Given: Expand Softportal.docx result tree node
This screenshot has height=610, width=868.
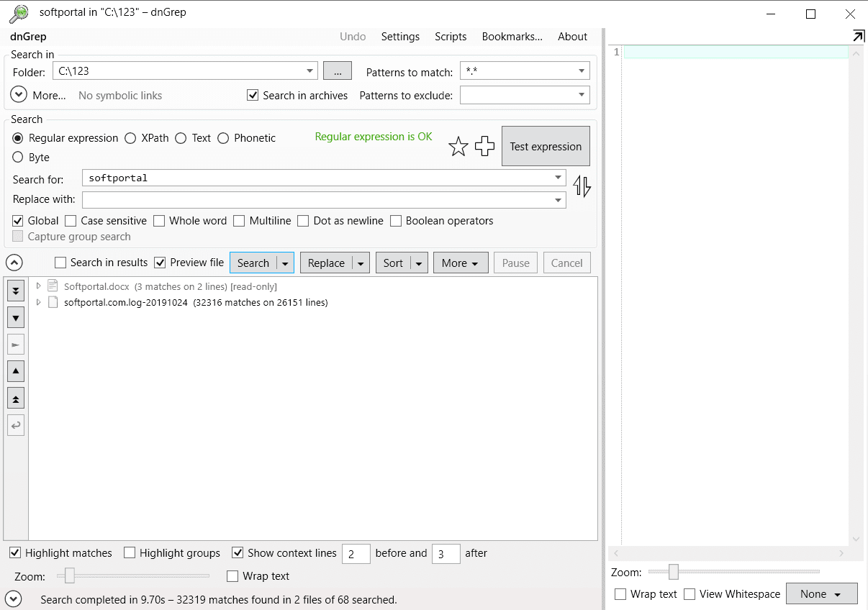Looking at the screenshot, I should [38, 286].
